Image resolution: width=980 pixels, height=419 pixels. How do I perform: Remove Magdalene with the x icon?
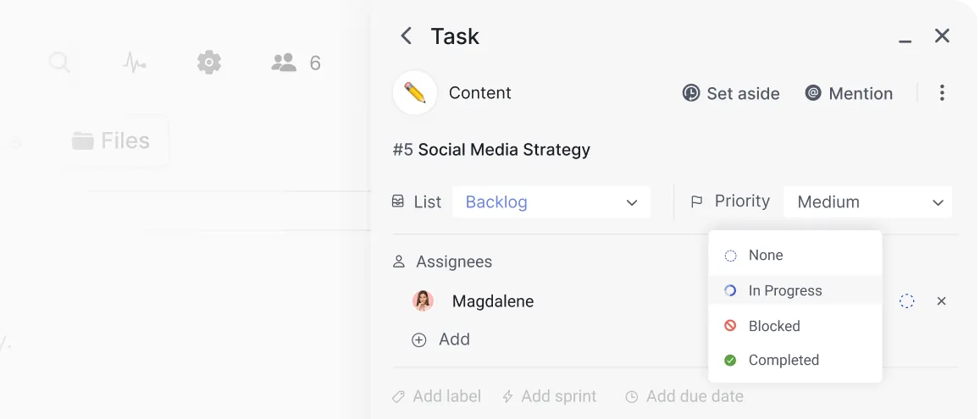click(x=941, y=301)
